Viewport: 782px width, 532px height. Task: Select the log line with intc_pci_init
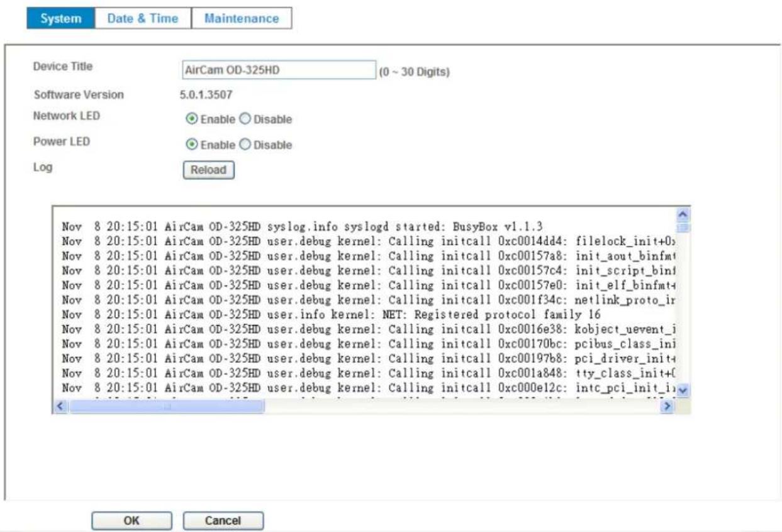pyautogui.click(x=369, y=388)
